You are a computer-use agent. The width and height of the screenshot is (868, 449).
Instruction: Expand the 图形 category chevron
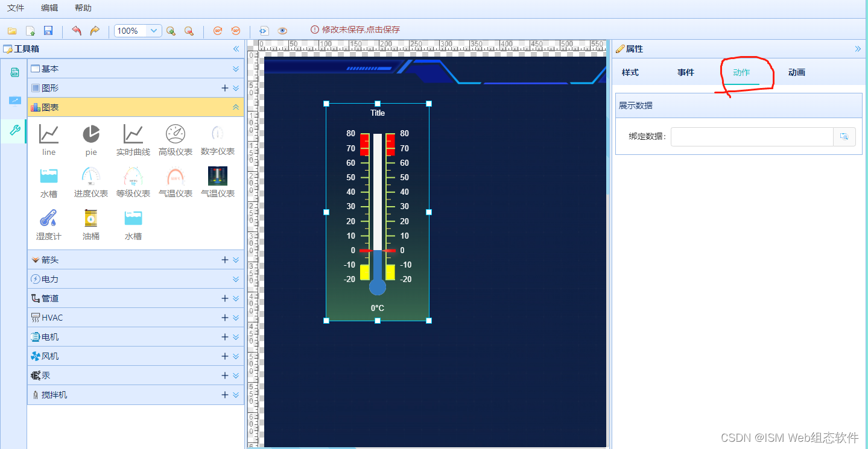(236, 89)
